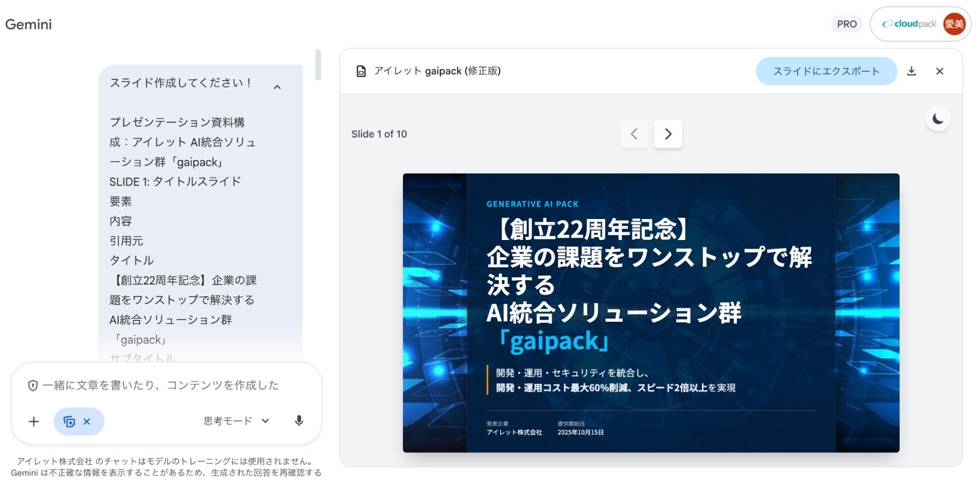Go to the next slide

(x=668, y=134)
